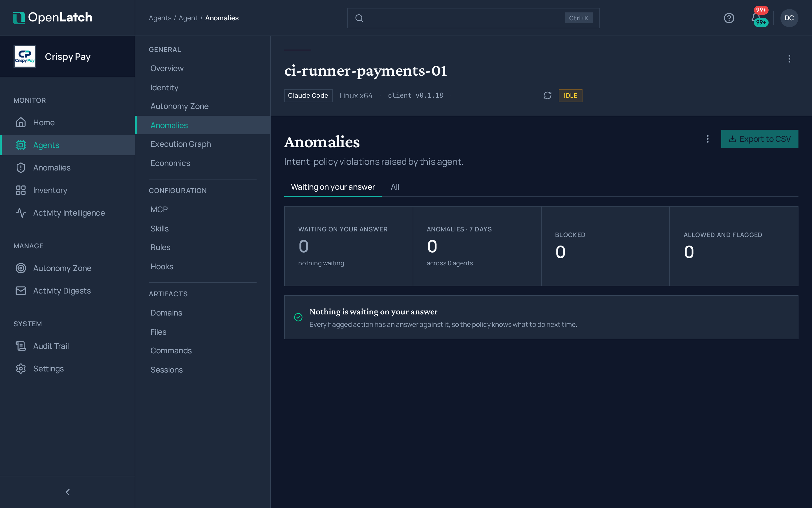Click the Agents breadcrumb link

click(x=160, y=18)
